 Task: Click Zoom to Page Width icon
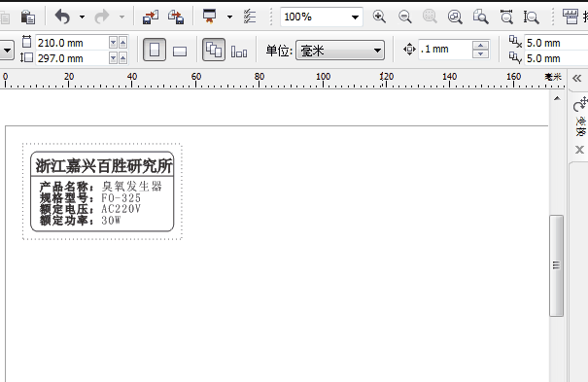pyautogui.click(x=506, y=17)
